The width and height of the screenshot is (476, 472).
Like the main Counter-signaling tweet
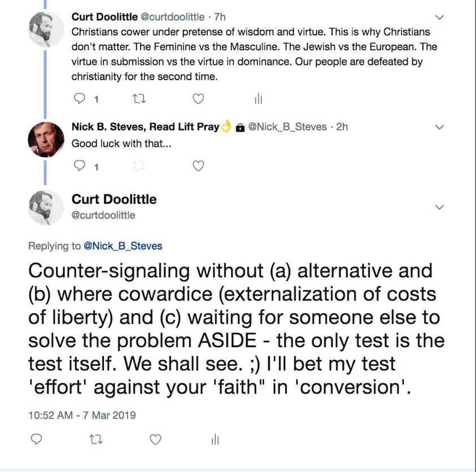coord(155,439)
